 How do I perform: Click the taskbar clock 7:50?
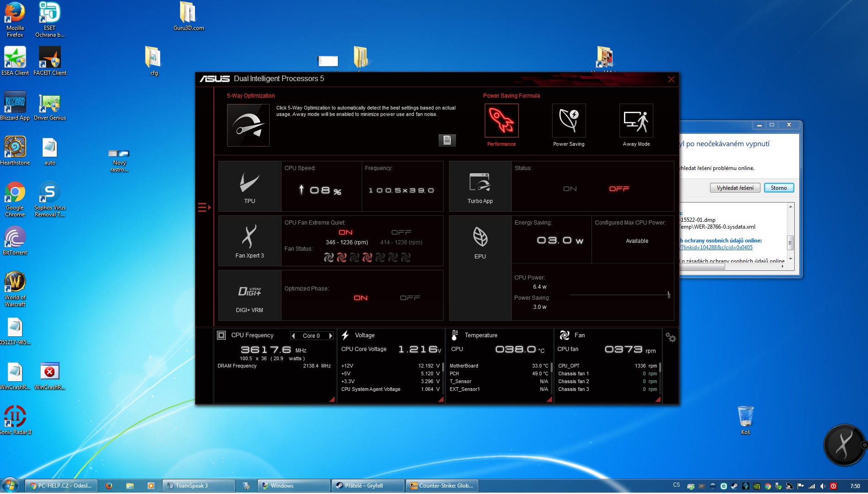855,486
